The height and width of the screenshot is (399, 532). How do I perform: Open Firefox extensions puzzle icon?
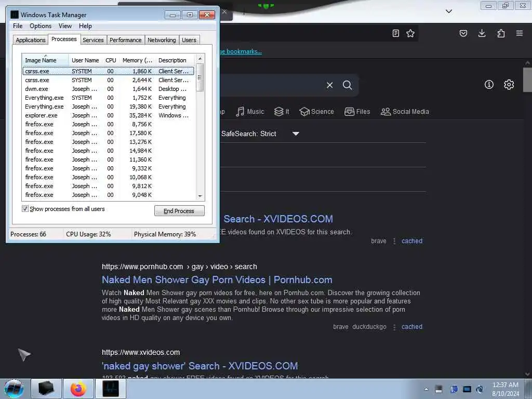point(501,33)
